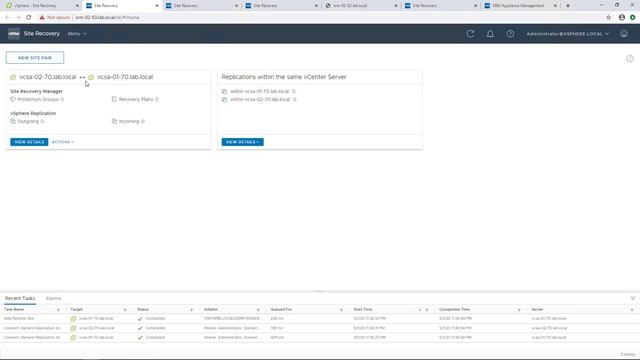Click the Not secure warning icon
The width and height of the screenshot is (640, 360).
(42, 18)
